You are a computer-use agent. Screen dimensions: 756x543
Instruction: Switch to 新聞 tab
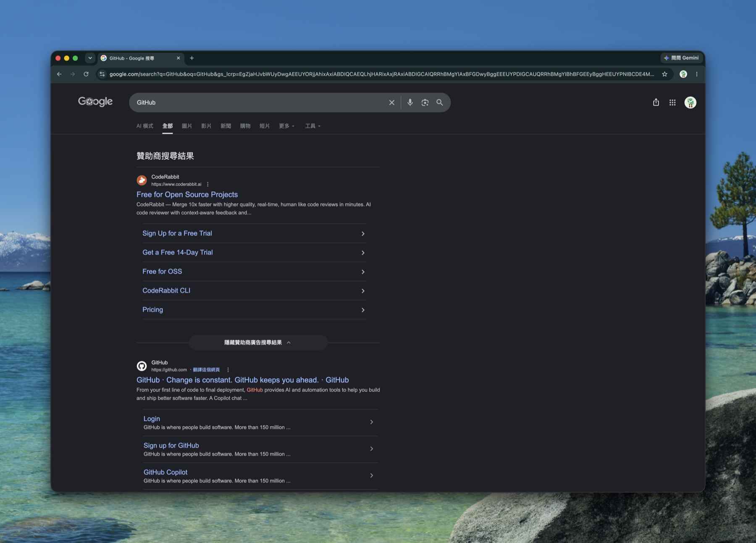tap(226, 126)
